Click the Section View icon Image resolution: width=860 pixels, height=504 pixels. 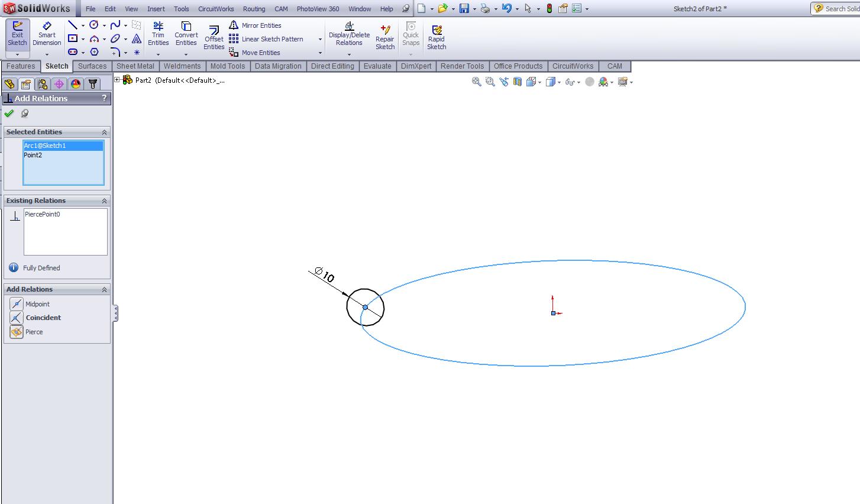(518, 82)
